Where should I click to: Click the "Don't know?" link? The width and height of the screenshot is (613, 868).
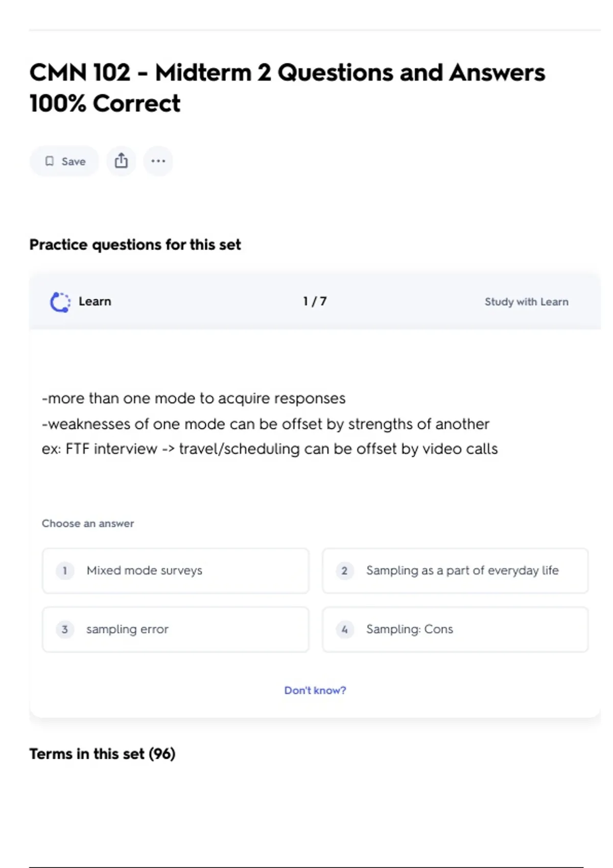tap(315, 690)
